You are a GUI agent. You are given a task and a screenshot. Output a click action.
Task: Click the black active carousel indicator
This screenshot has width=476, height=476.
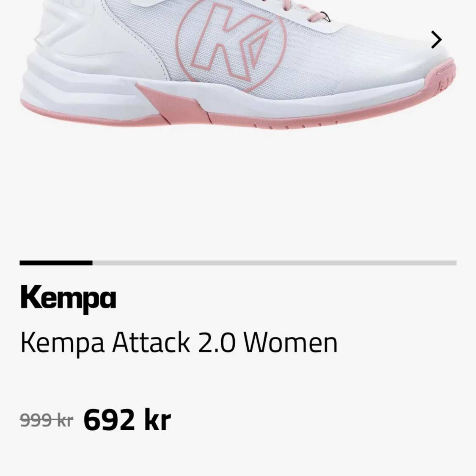[56, 263]
